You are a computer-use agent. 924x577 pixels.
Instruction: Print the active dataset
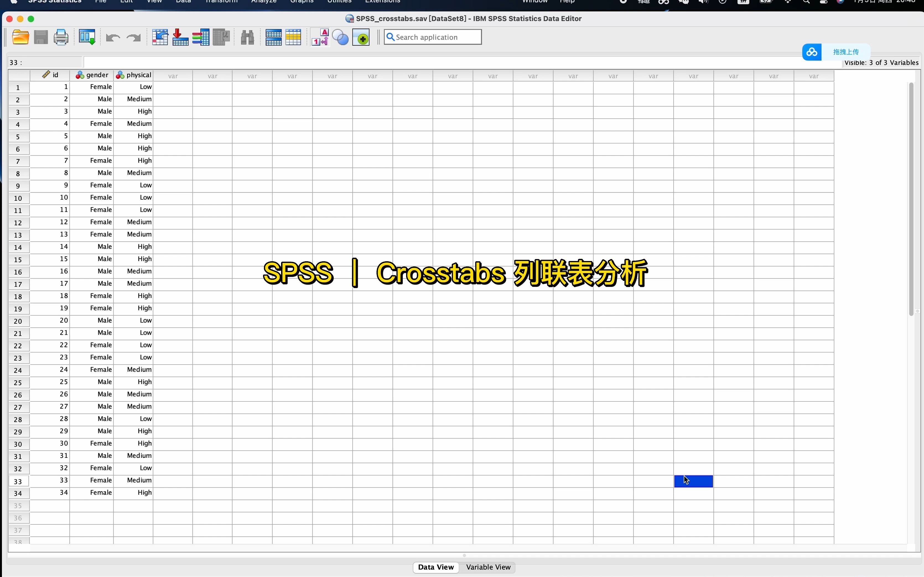pos(61,37)
